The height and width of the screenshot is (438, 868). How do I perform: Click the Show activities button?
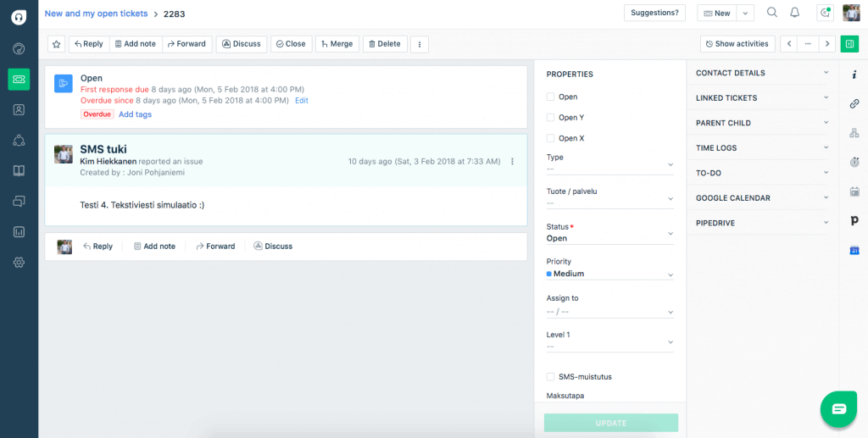[737, 44]
